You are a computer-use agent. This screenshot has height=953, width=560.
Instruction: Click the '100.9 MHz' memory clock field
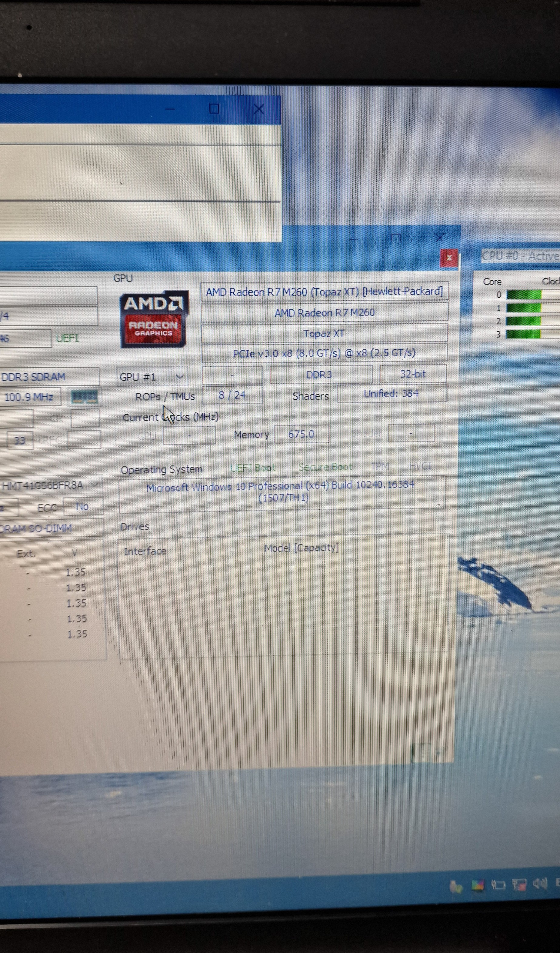click(x=30, y=397)
